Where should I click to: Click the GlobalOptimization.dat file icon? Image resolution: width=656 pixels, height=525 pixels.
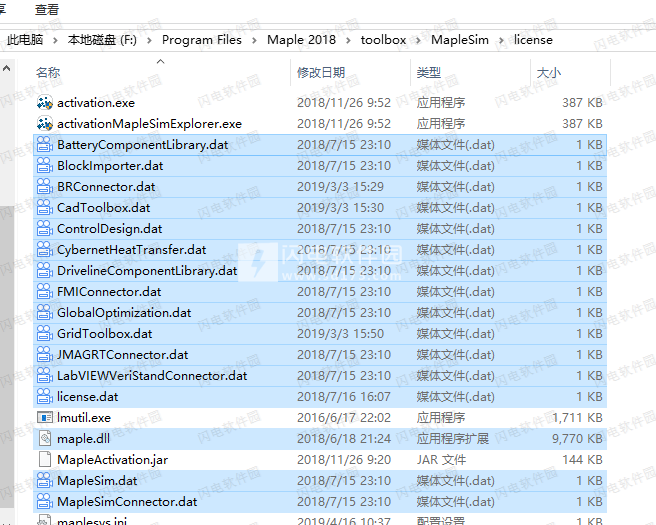click(x=45, y=312)
